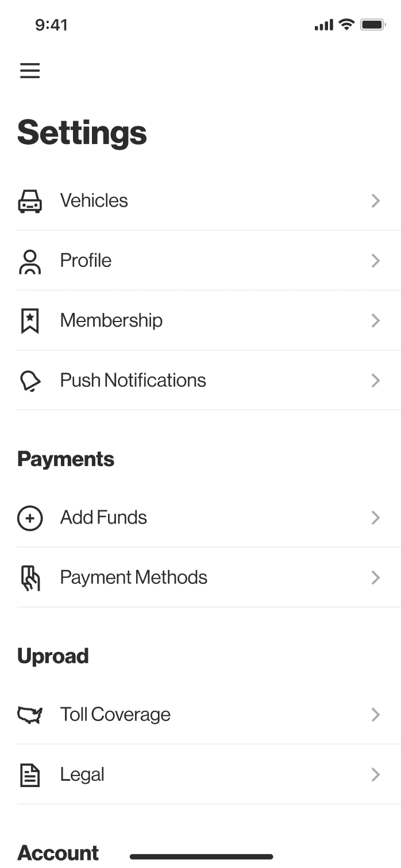Expand Legal using its chevron arrow
Image resolution: width=401 pixels, height=868 pixels.
[x=376, y=774]
